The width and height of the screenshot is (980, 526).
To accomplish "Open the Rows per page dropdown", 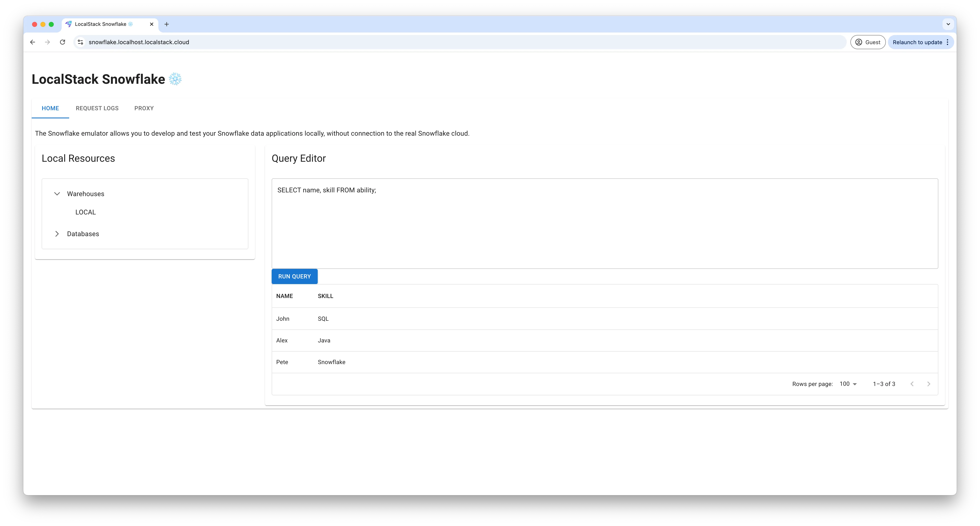I will [848, 384].
